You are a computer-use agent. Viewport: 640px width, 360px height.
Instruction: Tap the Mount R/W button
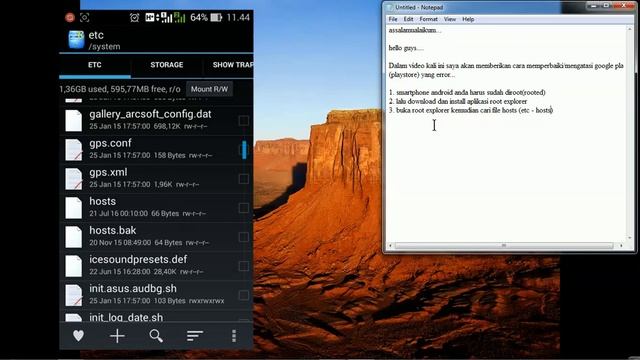click(x=209, y=89)
